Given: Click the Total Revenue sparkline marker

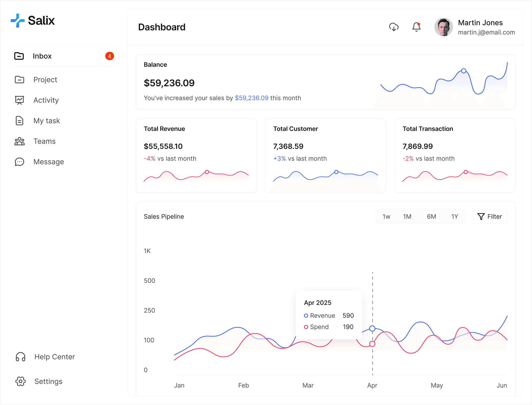Looking at the screenshot, I should [x=207, y=172].
